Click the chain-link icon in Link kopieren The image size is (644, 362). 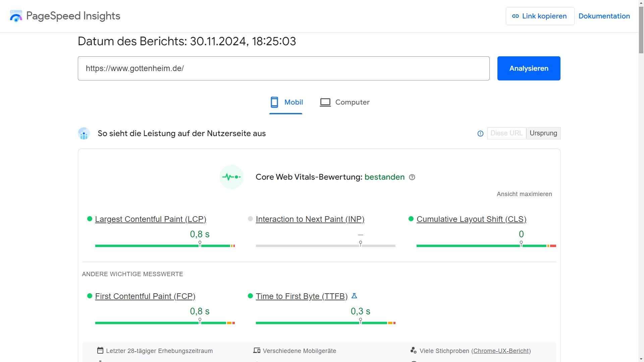[x=516, y=16]
